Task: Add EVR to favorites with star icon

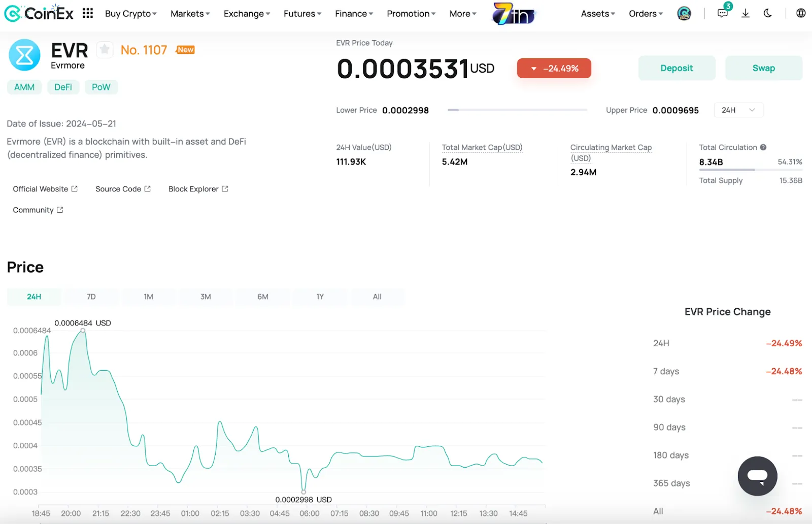Action: pos(105,49)
